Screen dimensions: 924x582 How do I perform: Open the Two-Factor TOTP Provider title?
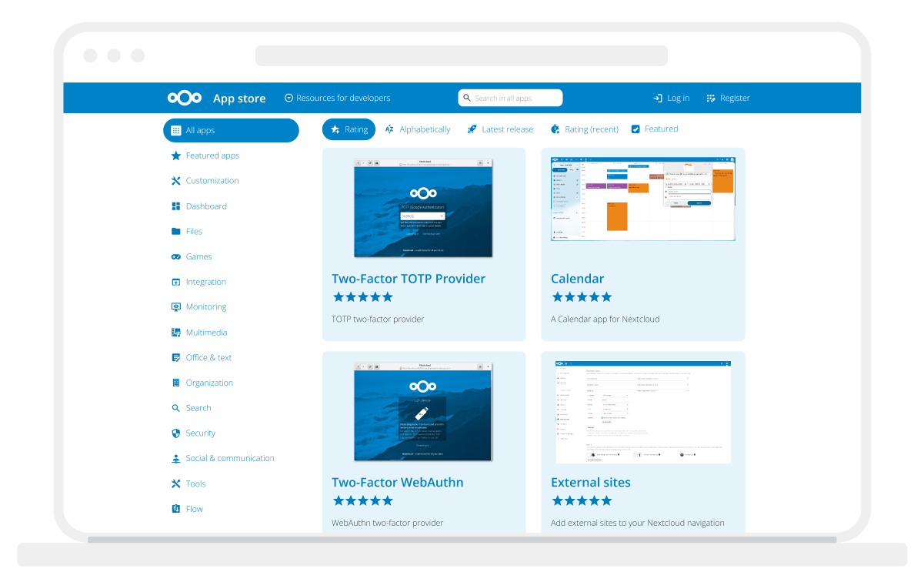(x=409, y=279)
